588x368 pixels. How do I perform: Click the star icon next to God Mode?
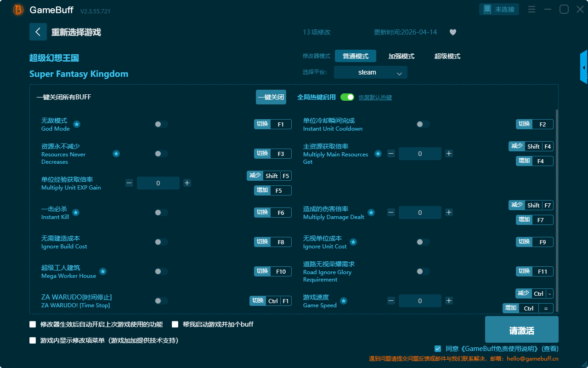[x=77, y=124]
